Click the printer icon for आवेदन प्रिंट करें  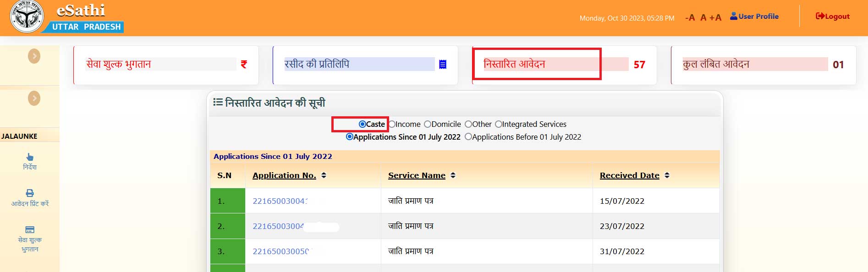(x=30, y=193)
